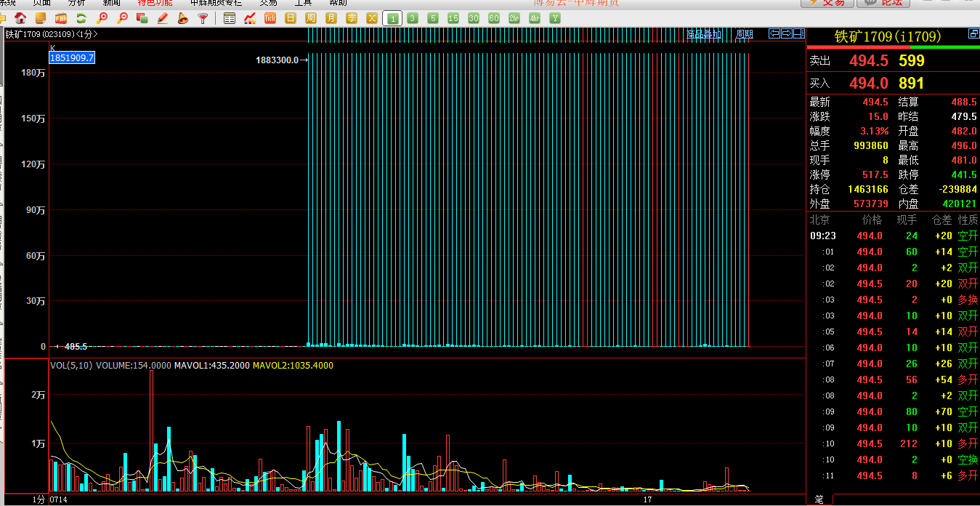The height and width of the screenshot is (506, 980).
Task: Switch to the 15-minute period button
Action: (453, 17)
